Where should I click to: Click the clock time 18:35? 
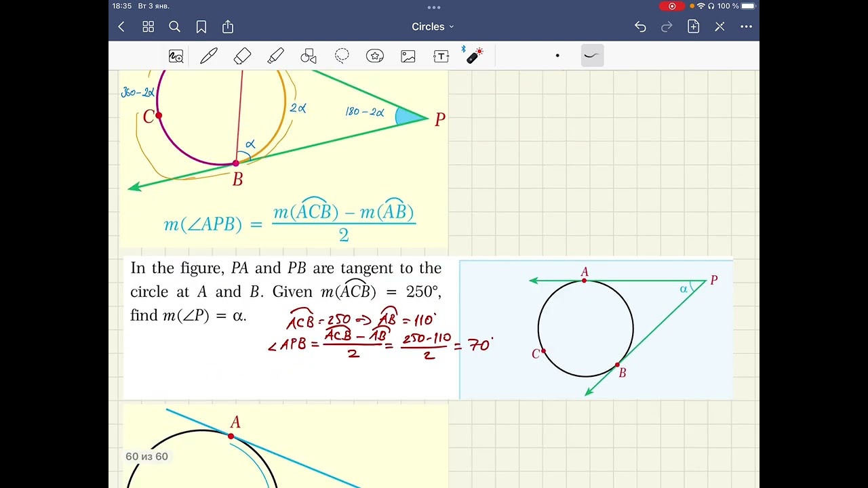pyautogui.click(x=122, y=6)
